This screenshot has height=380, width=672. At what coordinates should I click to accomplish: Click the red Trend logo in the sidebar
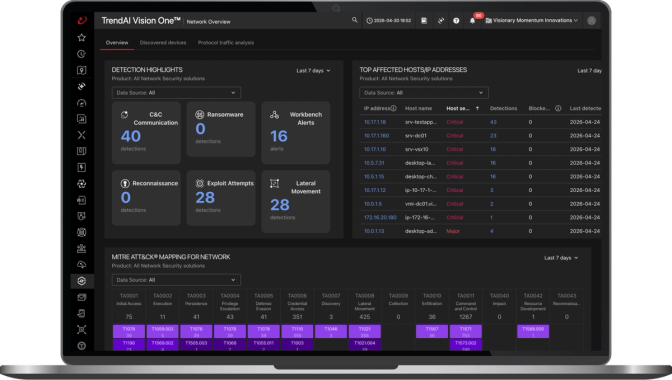[82, 21]
